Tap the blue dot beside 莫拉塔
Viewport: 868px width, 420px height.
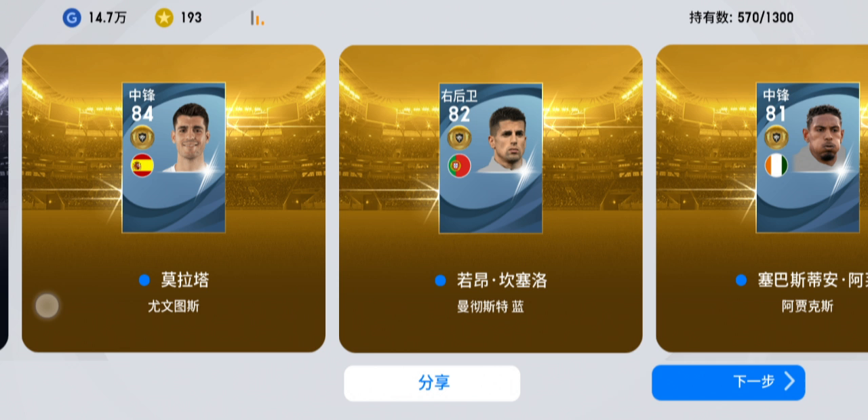pyautogui.click(x=144, y=280)
